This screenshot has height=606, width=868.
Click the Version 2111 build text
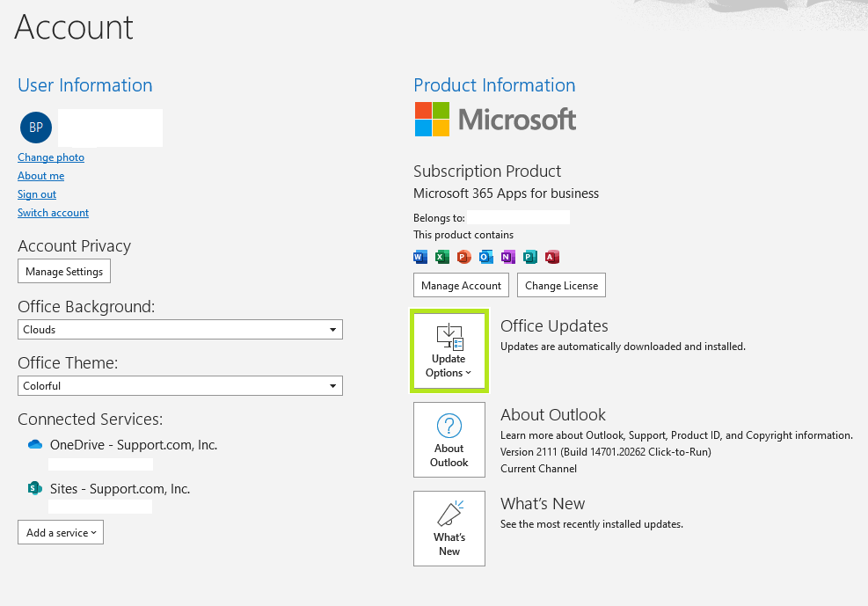(x=606, y=451)
